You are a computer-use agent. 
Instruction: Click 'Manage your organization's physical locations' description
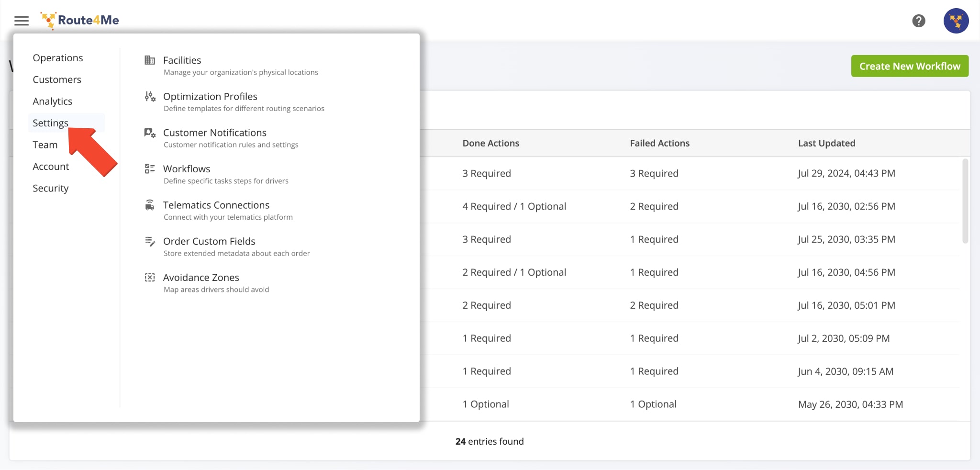(241, 72)
